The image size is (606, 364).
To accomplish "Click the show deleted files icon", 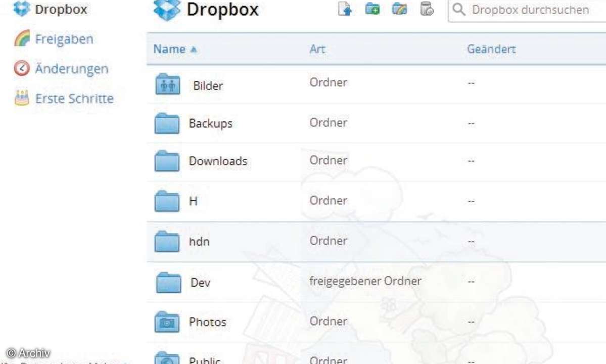I will click(427, 9).
